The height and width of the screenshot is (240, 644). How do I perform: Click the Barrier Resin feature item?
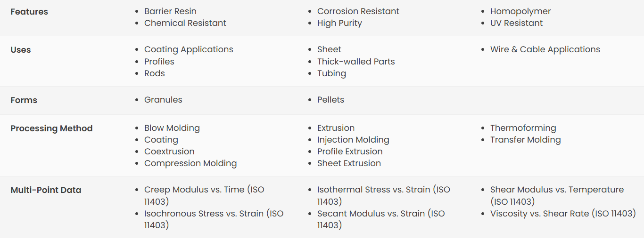coord(170,11)
